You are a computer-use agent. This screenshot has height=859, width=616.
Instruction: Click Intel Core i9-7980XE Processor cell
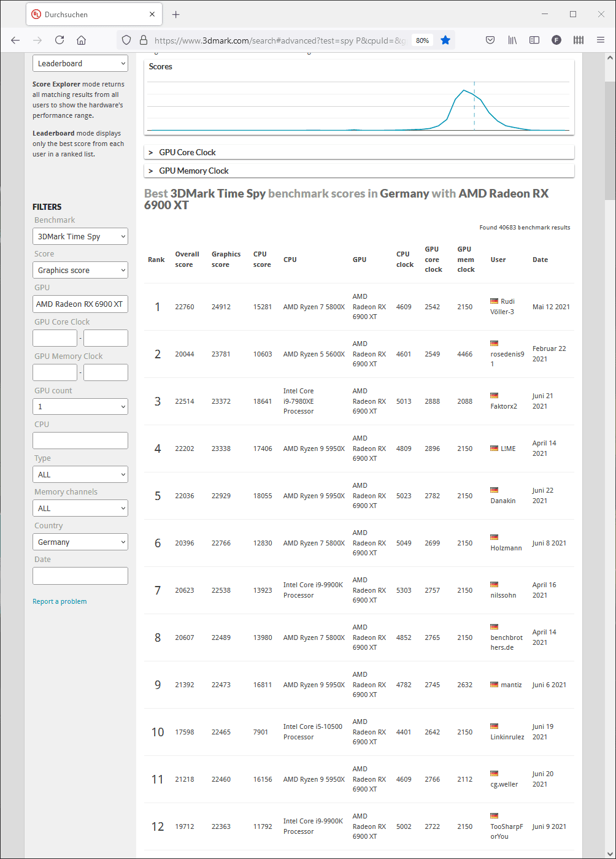pyautogui.click(x=299, y=401)
